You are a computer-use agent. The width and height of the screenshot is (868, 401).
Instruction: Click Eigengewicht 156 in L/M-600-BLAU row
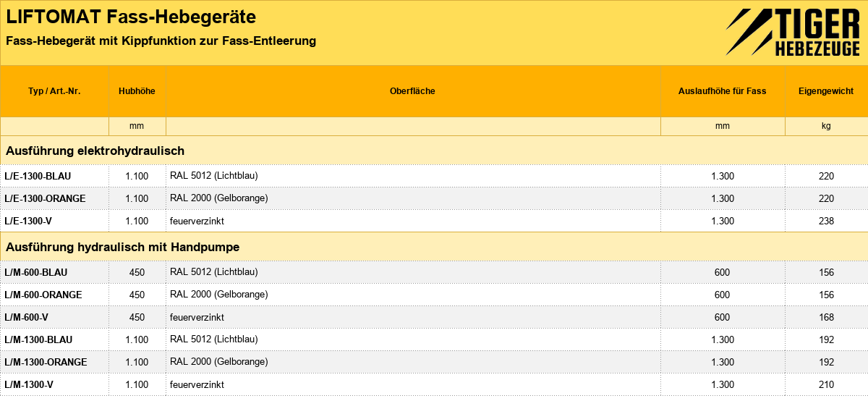[826, 272]
